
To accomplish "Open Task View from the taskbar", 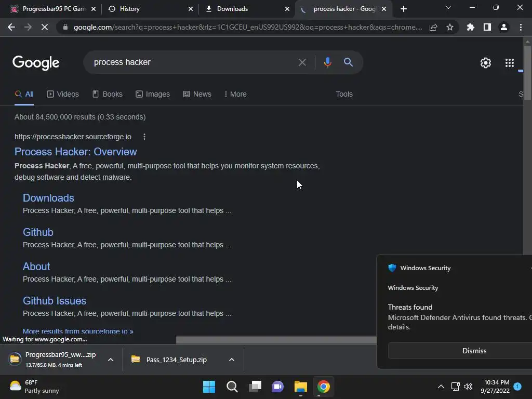I will [x=255, y=387].
